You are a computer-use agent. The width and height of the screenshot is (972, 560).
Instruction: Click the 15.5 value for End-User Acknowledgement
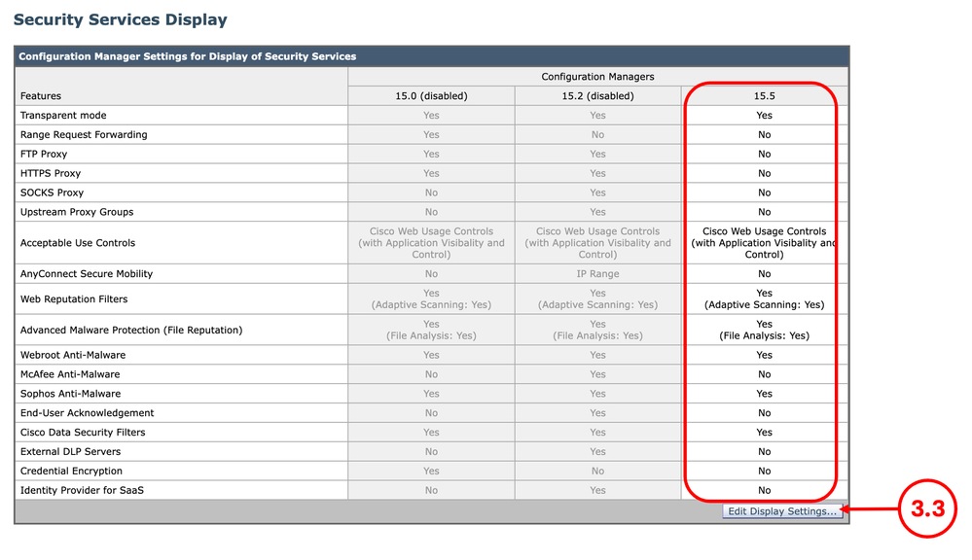tap(765, 412)
